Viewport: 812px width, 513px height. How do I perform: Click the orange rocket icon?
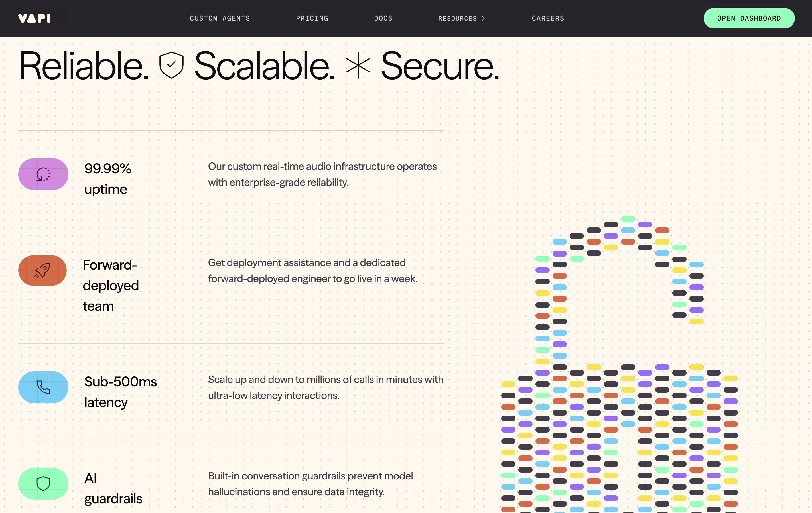coord(42,270)
